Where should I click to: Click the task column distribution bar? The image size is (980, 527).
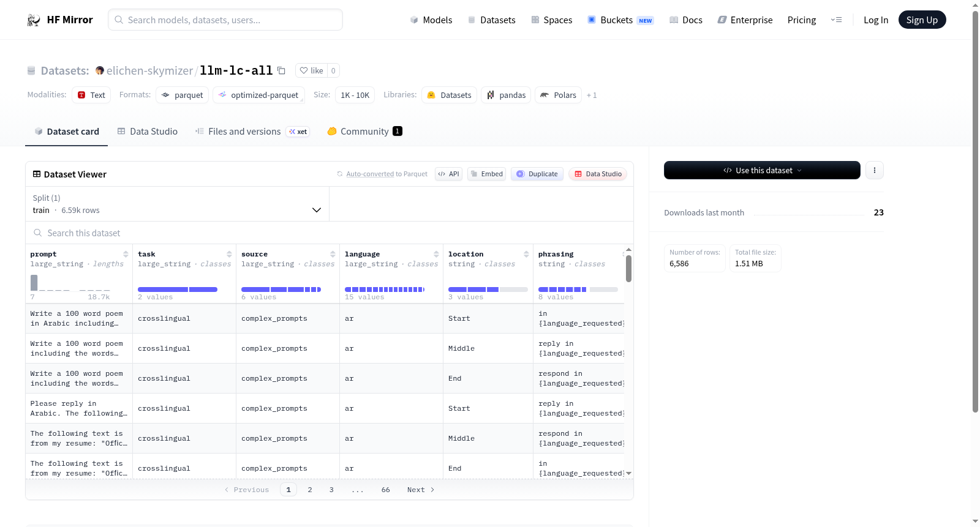(x=178, y=290)
